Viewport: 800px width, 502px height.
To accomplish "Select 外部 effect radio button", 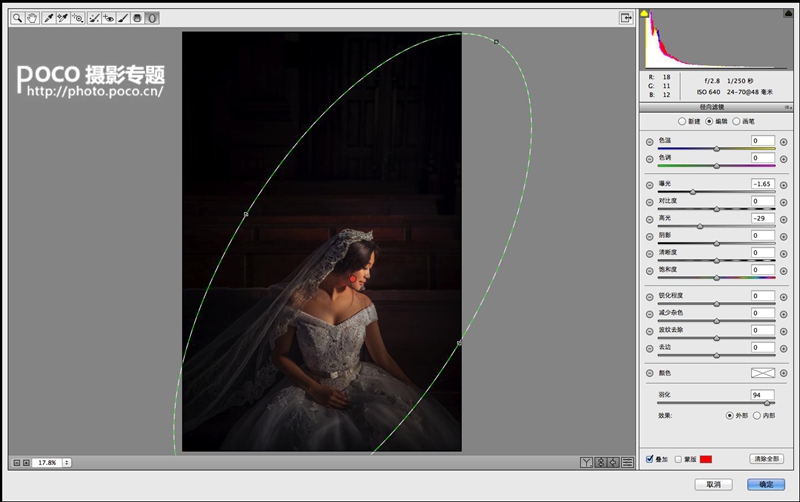I will 730,416.
